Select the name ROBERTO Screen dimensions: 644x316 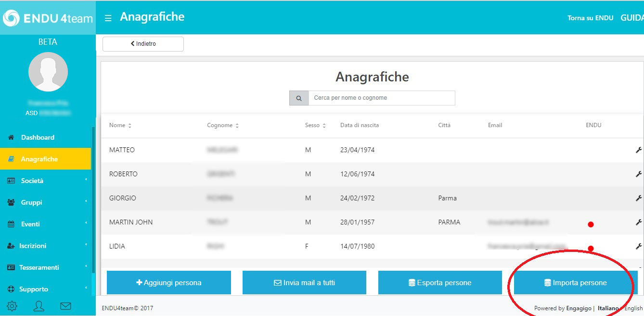[123, 174]
